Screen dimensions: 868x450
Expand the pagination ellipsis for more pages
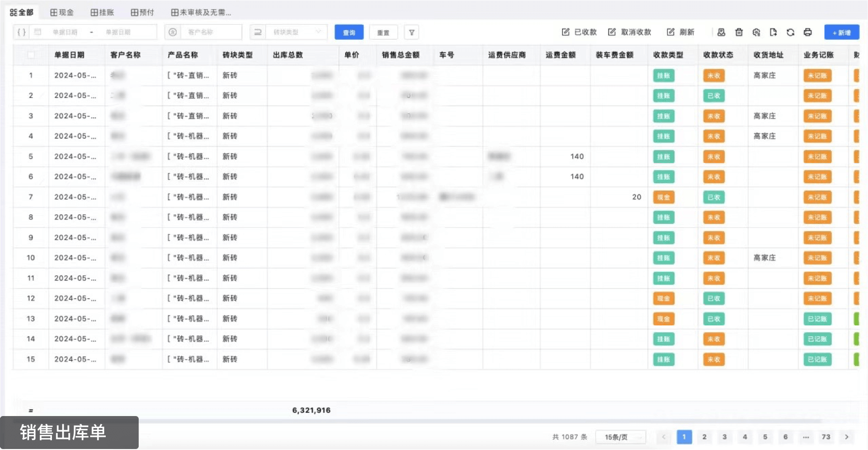point(805,437)
